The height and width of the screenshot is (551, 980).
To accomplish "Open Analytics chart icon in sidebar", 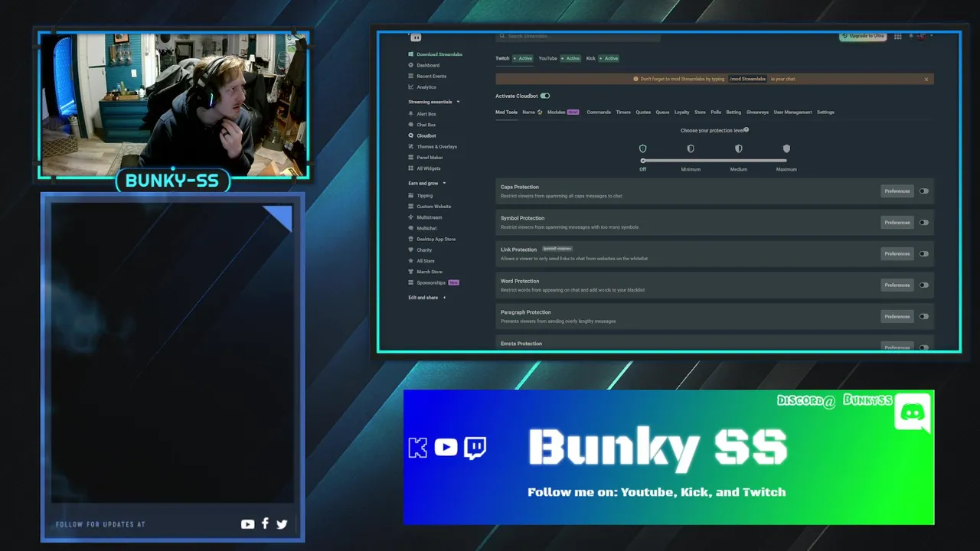I will [411, 87].
